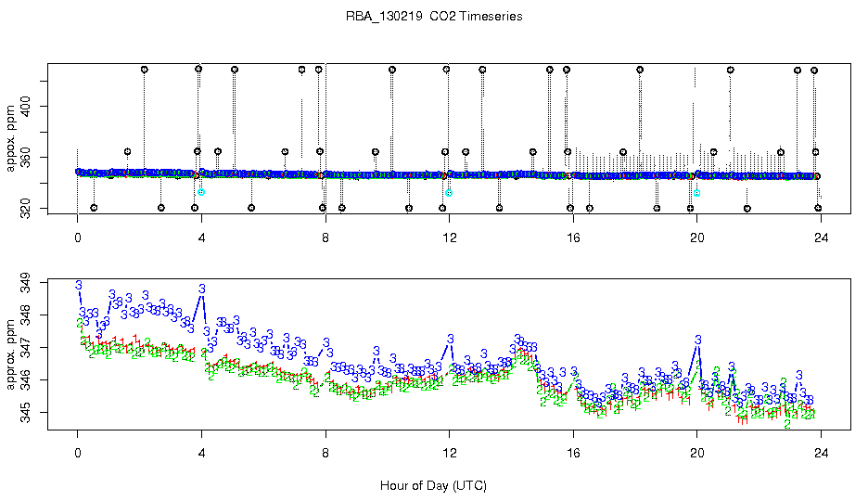Click the chart title RBA_130219 CO2 Timeseries

[x=434, y=17]
